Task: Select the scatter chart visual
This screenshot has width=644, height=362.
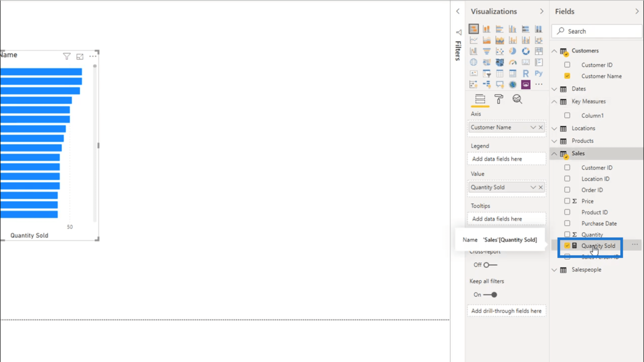Action: pyautogui.click(x=499, y=51)
